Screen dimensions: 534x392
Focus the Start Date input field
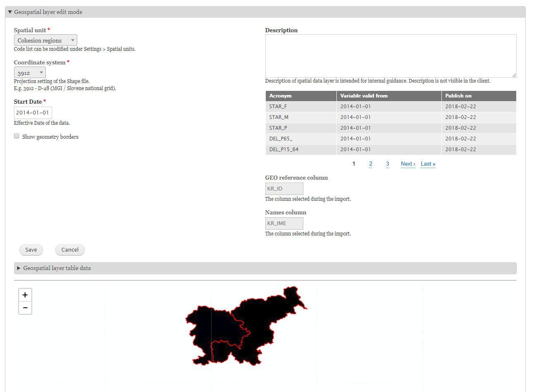[33, 113]
